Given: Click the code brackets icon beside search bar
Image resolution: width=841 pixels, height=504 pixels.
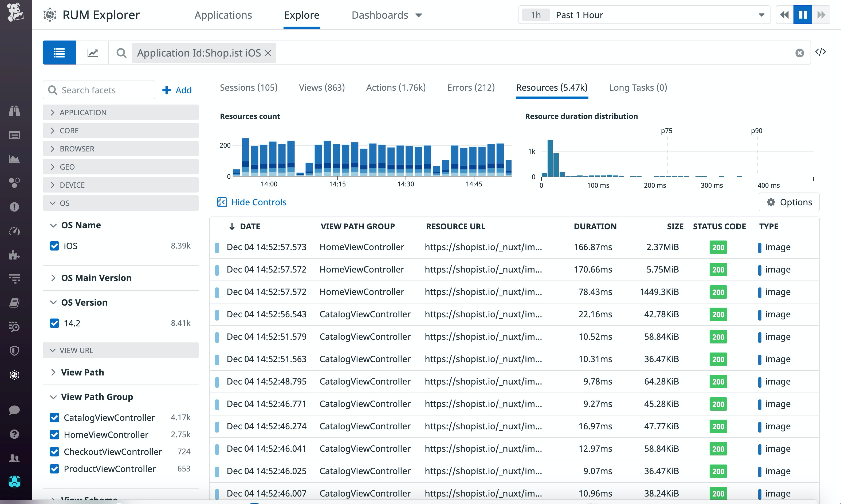Looking at the screenshot, I should (821, 52).
